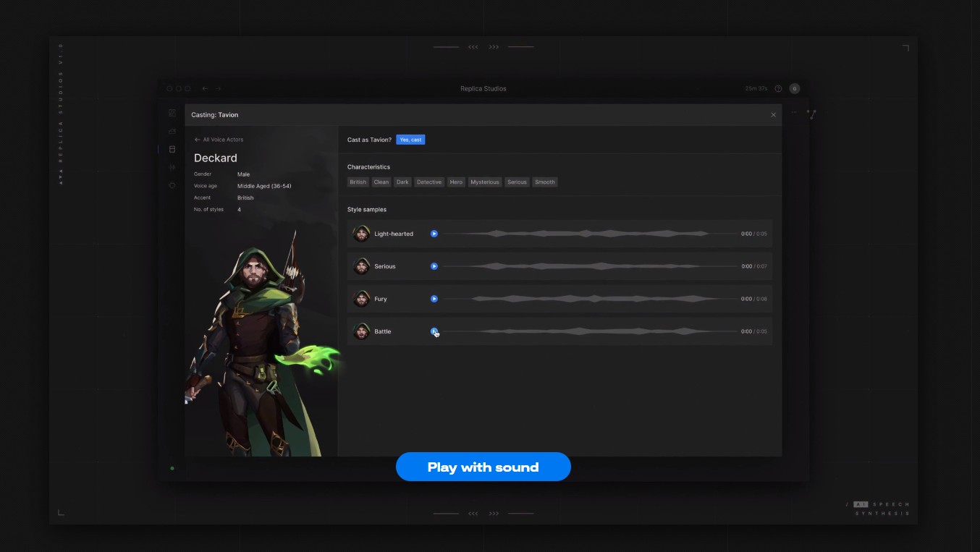
Task: Select the Dark characteristic tag
Action: click(x=402, y=182)
